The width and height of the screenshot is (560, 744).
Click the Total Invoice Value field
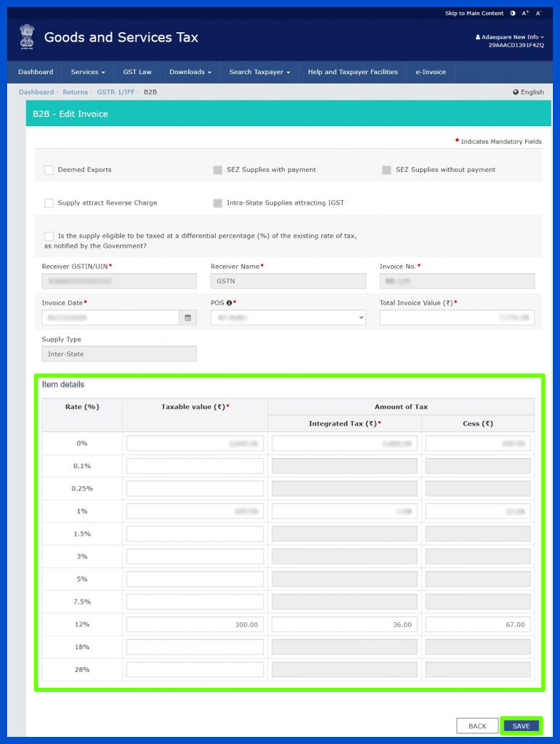(x=457, y=317)
